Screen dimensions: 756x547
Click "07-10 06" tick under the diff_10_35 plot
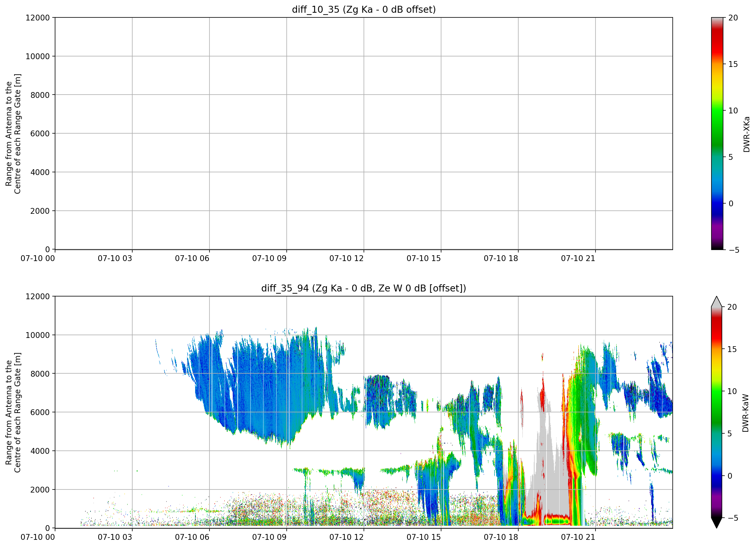click(192, 259)
